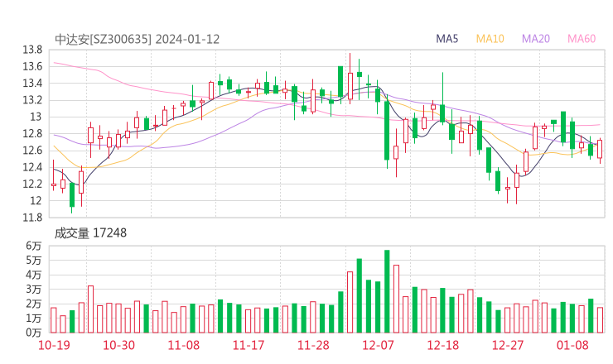
Task: Click the 12-07 date axis label
Action: tap(378, 345)
